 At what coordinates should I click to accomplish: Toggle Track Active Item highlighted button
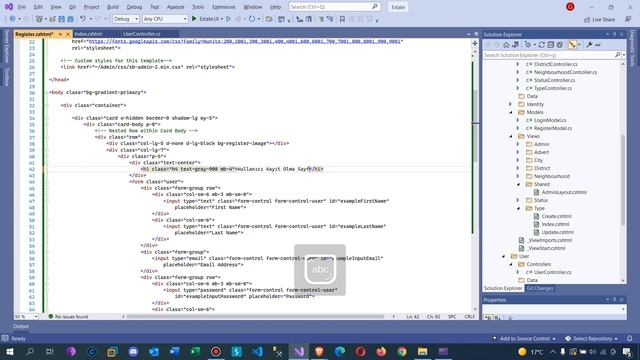(572, 45)
